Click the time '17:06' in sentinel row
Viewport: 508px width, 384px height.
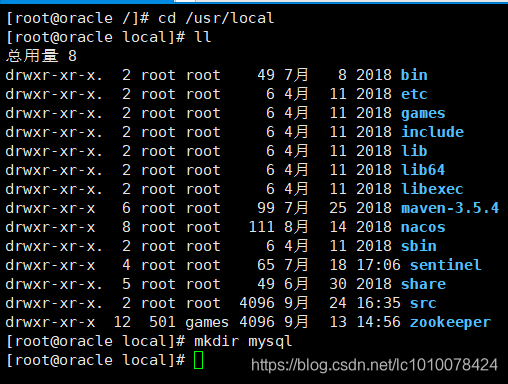point(378,265)
